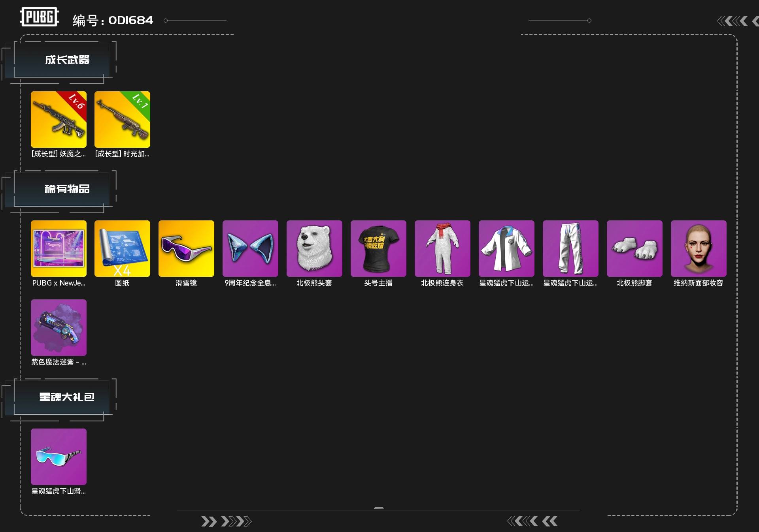
Task: Select the white 星魂猛虎下山 pants icon
Action: pos(570,248)
